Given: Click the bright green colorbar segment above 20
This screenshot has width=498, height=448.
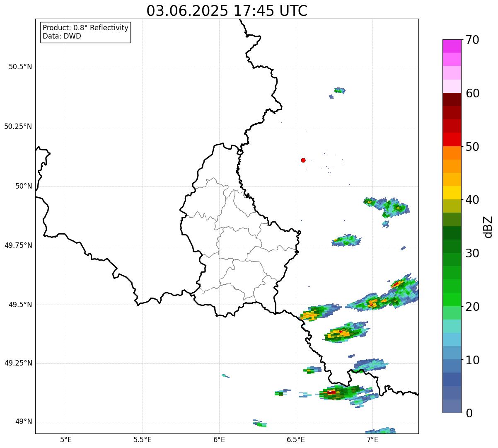Looking at the screenshot, I should click(x=452, y=300).
